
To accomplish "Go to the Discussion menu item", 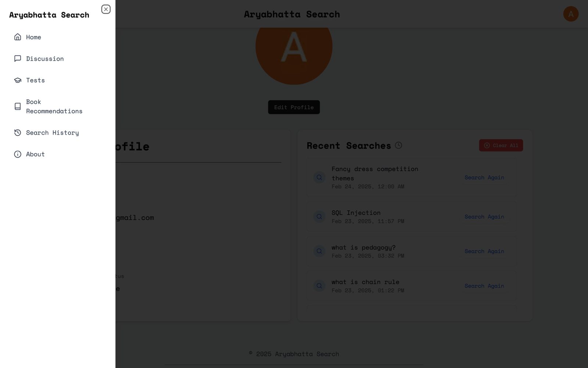I will 58,59.
